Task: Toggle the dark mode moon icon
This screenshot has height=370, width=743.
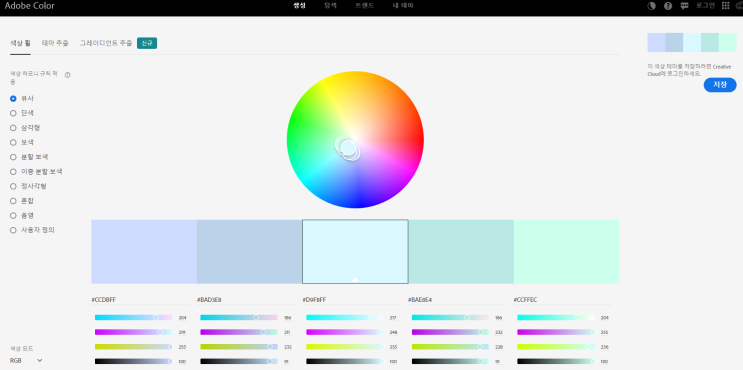Action: pos(652,6)
